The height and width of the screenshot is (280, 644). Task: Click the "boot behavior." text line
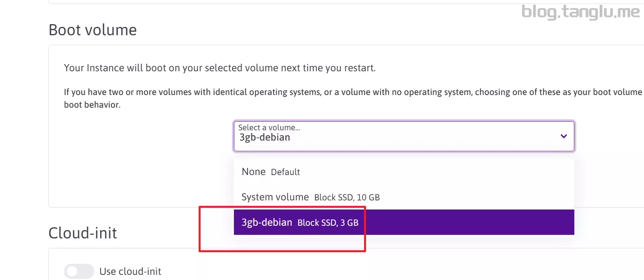click(x=92, y=105)
